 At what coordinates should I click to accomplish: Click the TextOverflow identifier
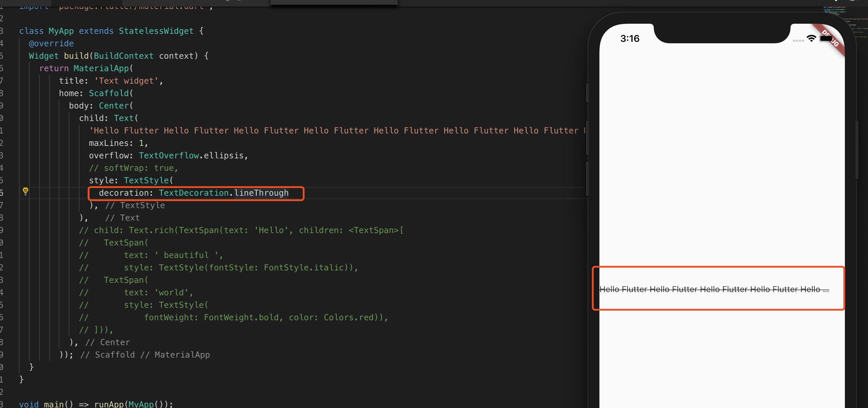click(x=169, y=156)
